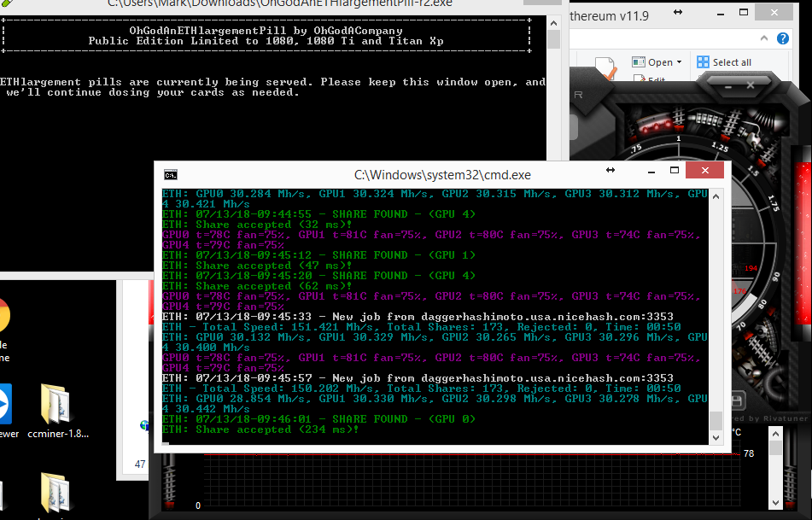Click "ETHlargement pills are currently being served" text

[x=272, y=82]
